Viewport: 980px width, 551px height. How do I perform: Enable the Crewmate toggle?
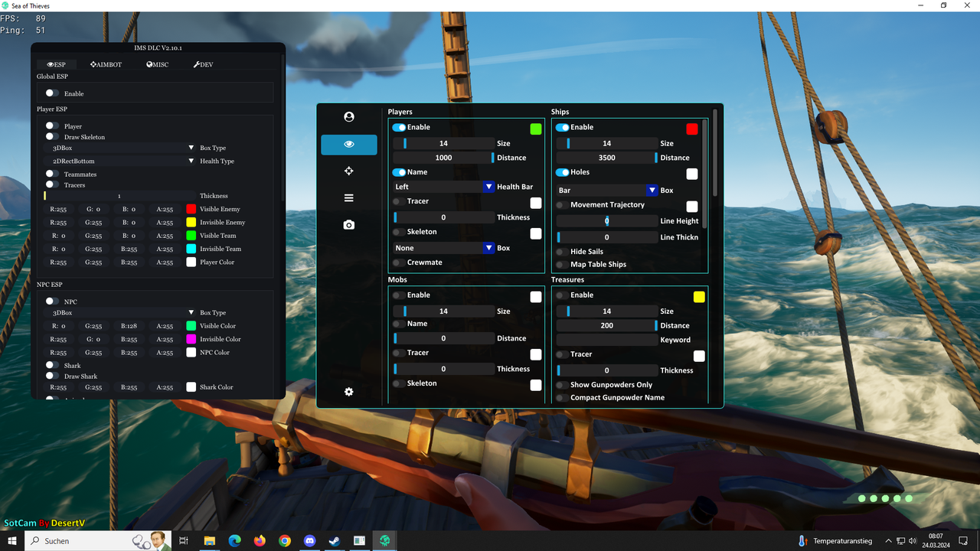click(399, 262)
